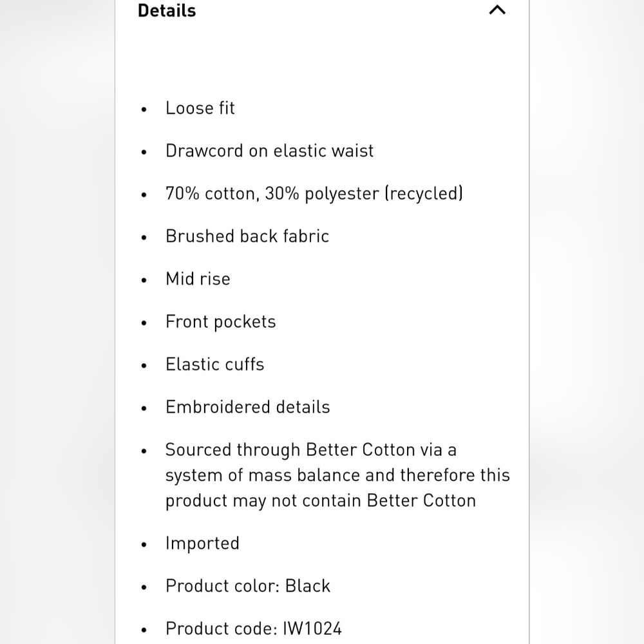Select the Imported bullet item

(202, 544)
